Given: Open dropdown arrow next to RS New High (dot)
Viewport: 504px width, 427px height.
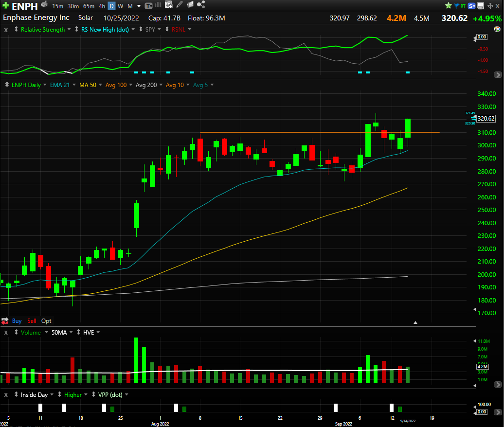Looking at the screenshot, I should 133,29.
